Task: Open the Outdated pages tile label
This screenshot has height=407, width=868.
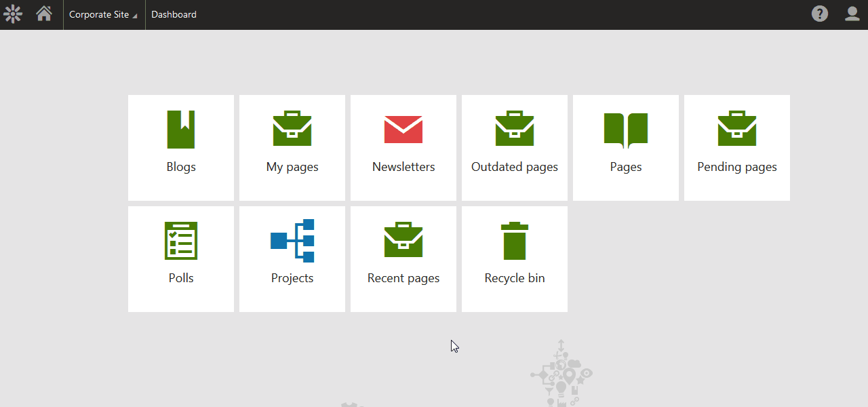Action: pyautogui.click(x=515, y=168)
